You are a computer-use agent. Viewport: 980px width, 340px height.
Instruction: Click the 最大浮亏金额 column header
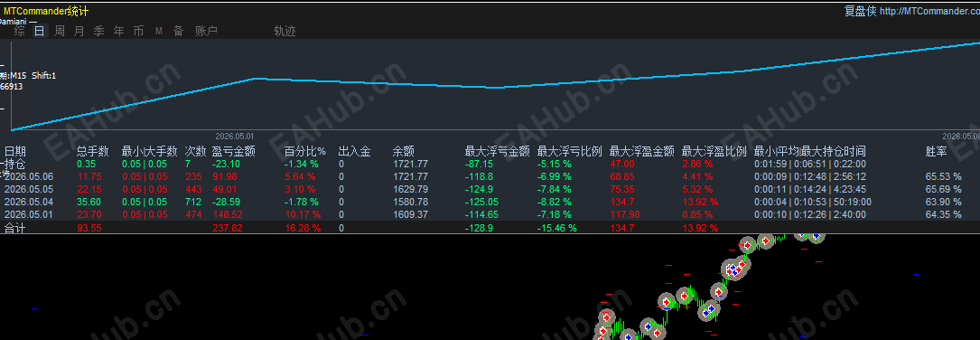[498, 151]
